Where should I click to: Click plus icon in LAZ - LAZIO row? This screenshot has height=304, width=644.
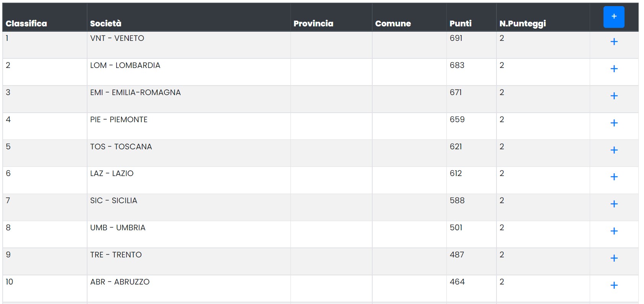tap(614, 177)
